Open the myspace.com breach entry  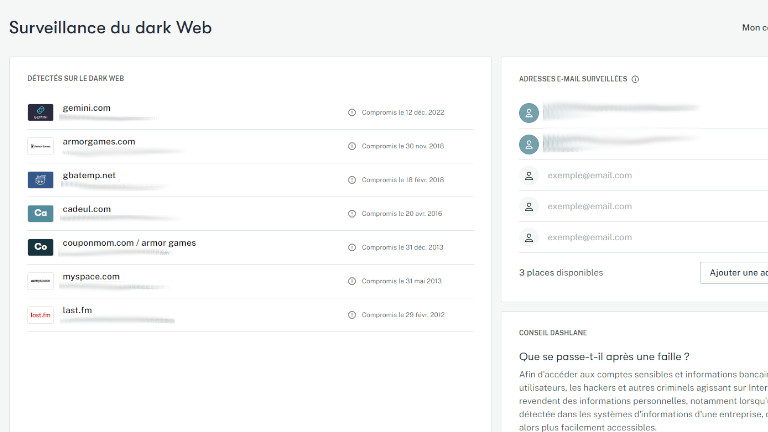91,277
